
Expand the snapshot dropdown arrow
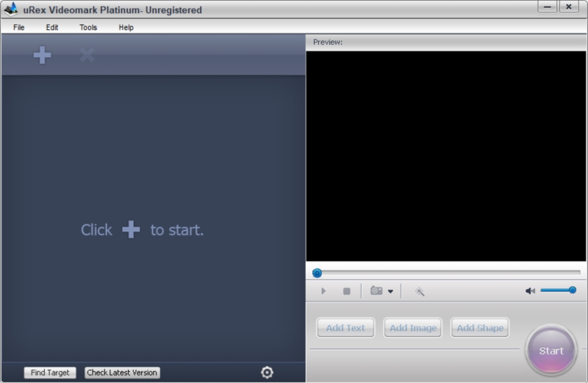coord(390,291)
